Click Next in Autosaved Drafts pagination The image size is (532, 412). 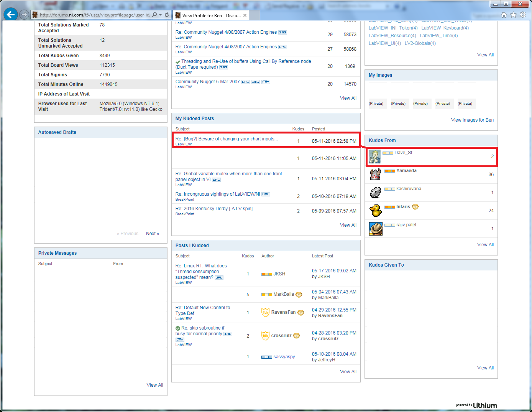coord(152,234)
